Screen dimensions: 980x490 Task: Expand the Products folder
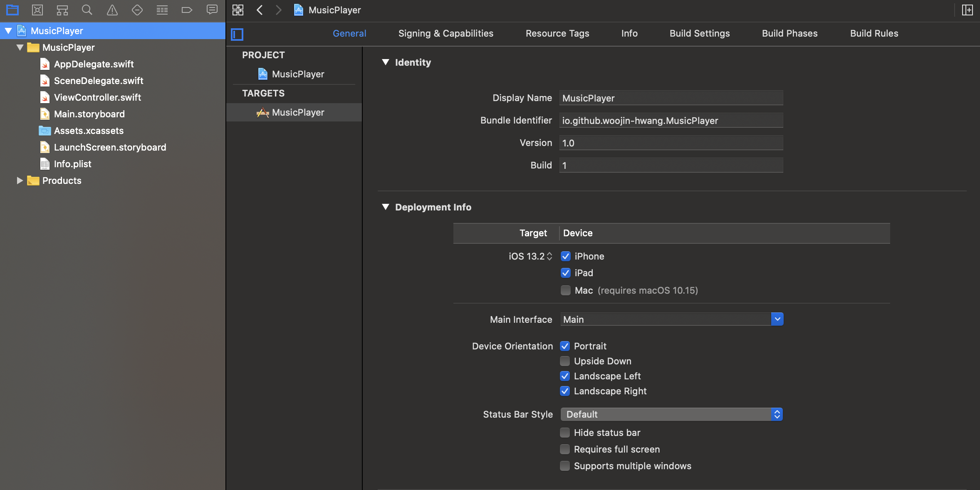(20, 181)
